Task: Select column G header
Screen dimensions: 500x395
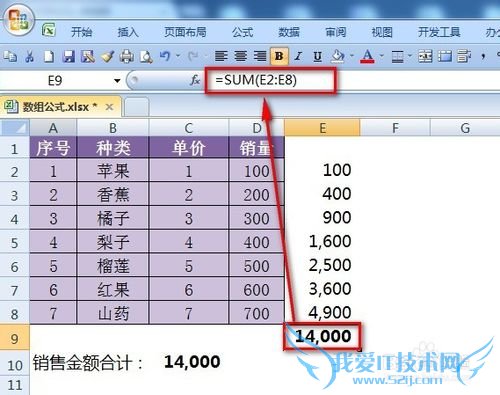Action: [x=465, y=128]
